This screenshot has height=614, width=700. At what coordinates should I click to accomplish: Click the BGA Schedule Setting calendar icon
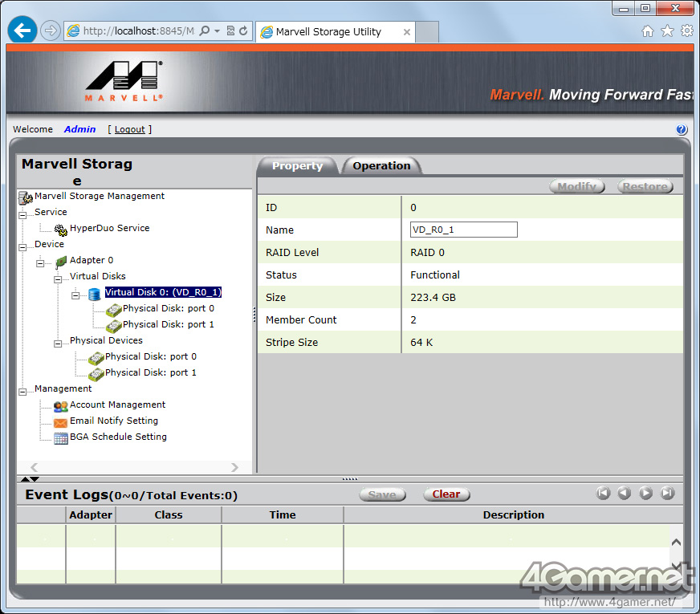[61, 438]
